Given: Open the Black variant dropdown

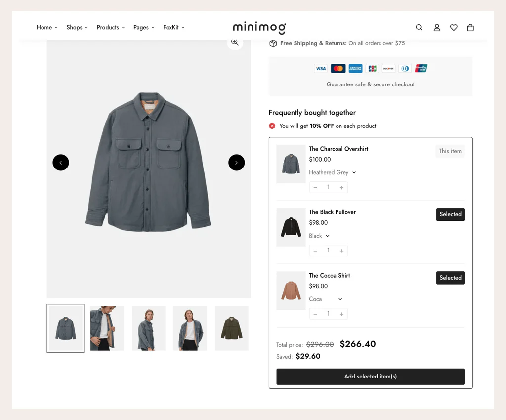Looking at the screenshot, I should pos(319,236).
